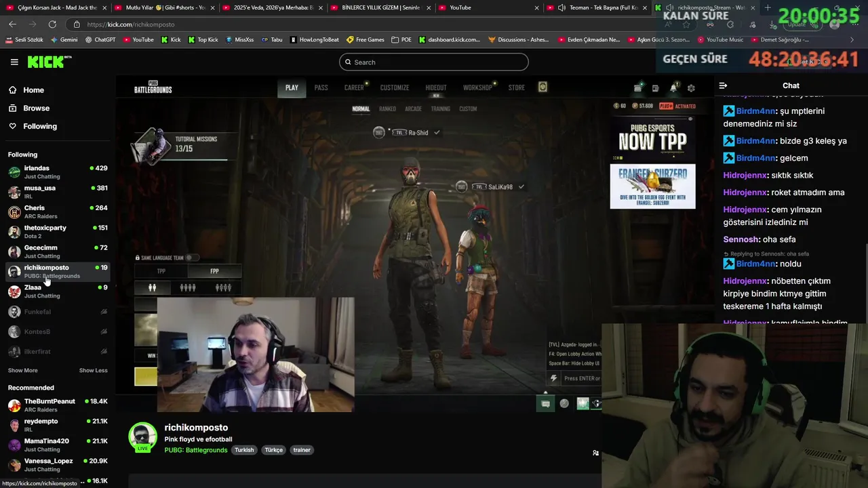This screenshot has height=488, width=868.
Task: Select the WORKSHOP tab in PUBG lobby
Action: tap(477, 87)
